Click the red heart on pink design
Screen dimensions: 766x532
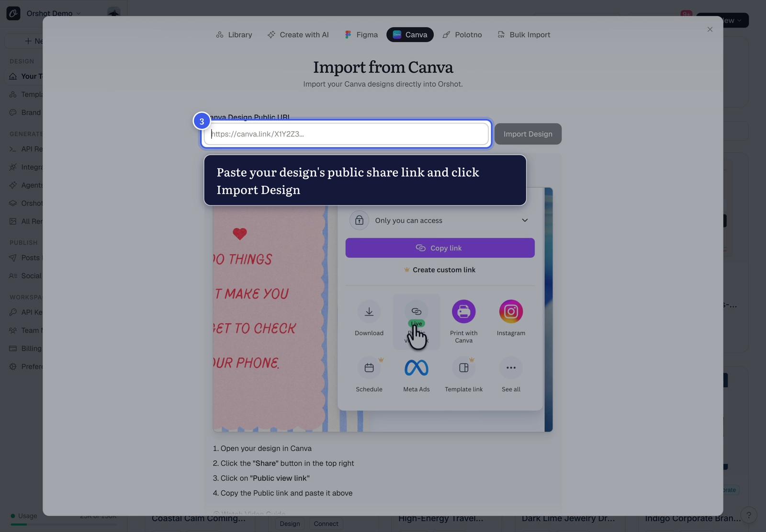pyautogui.click(x=240, y=234)
